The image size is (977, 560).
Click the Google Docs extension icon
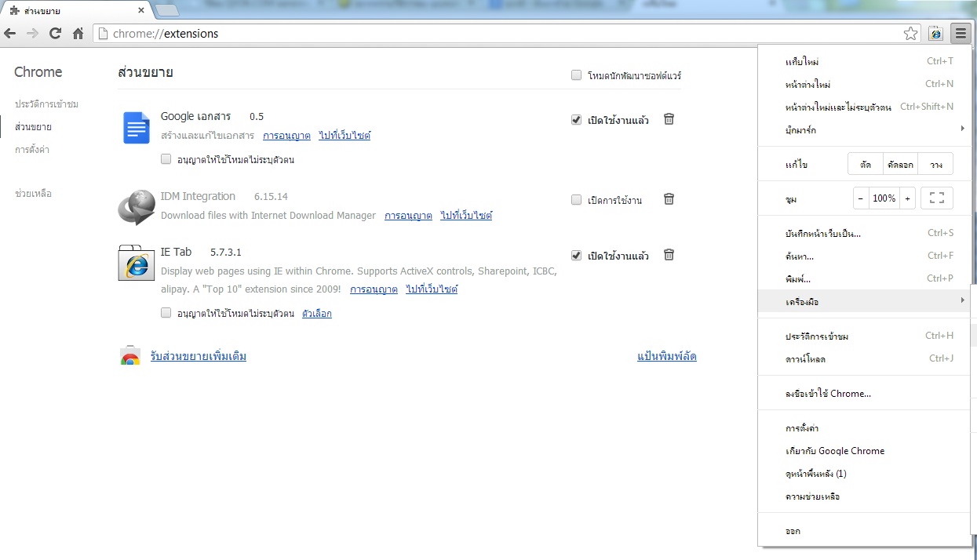(x=137, y=128)
